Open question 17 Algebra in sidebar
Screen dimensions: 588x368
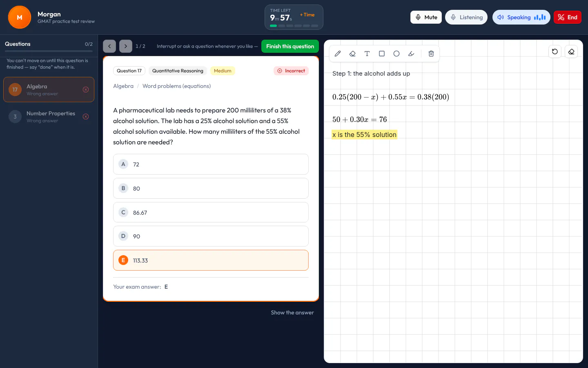49,90
